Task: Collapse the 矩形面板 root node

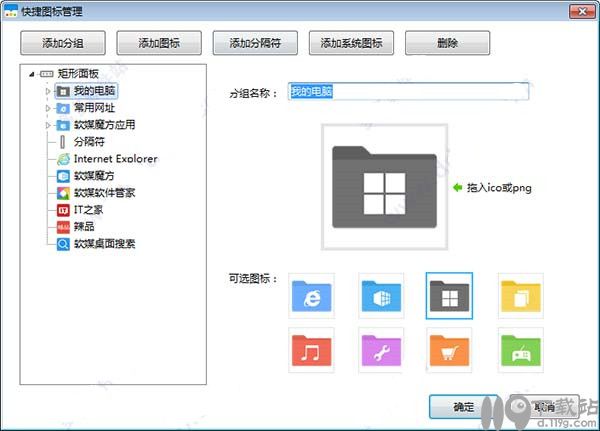Action: tap(31, 74)
